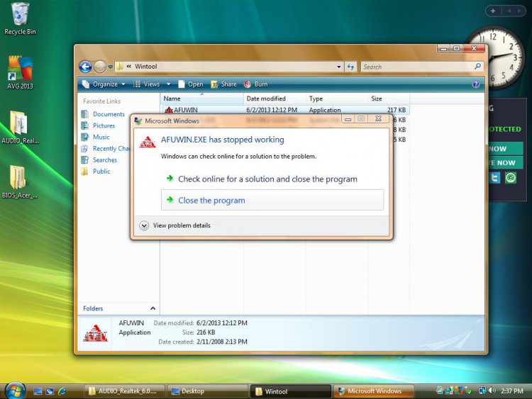Screen dimensions: 532x399
Task: Maximize the Wintool Explorer window
Action: (x=457, y=48)
